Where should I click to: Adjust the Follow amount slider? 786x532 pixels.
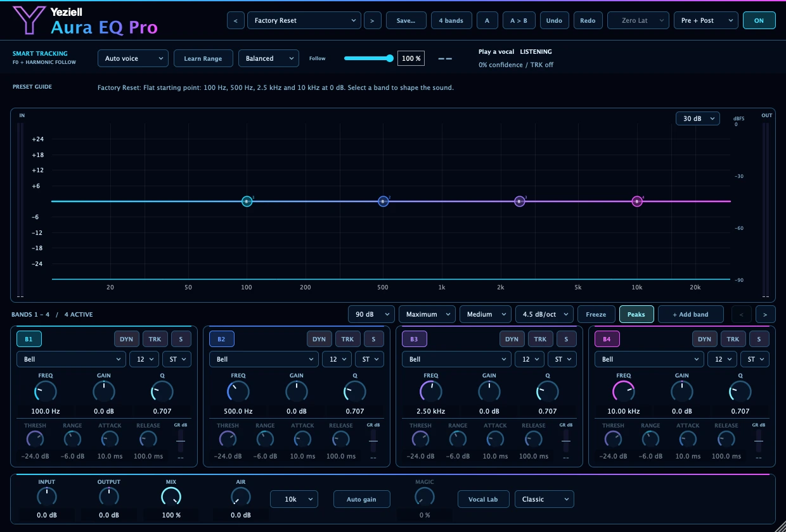pyautogui.click(x=369, y=58)
